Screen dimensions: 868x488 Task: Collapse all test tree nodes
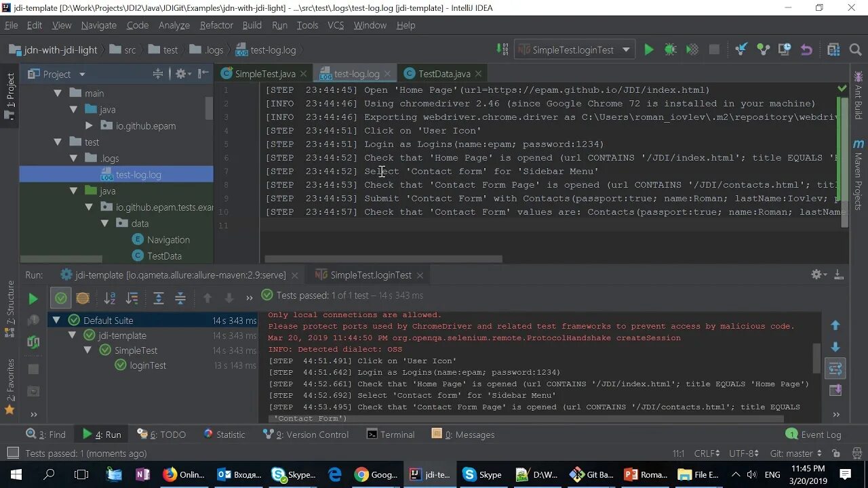click(x=180, y=298)
